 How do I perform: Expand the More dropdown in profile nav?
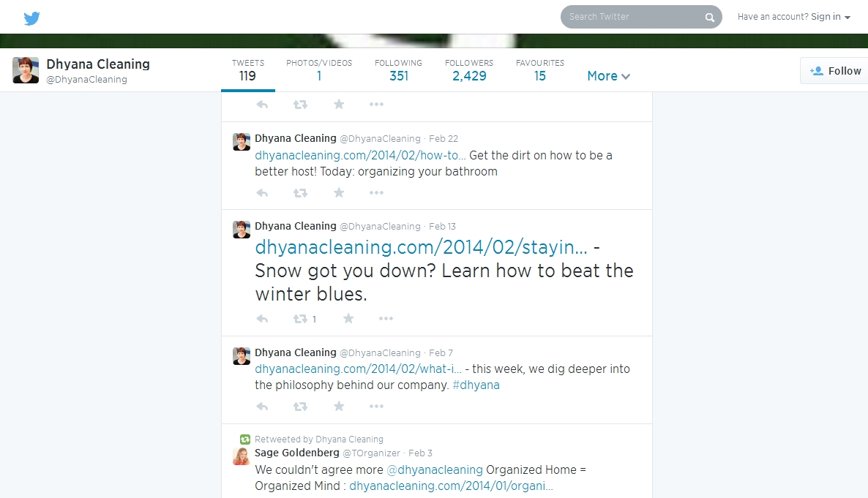608,76
